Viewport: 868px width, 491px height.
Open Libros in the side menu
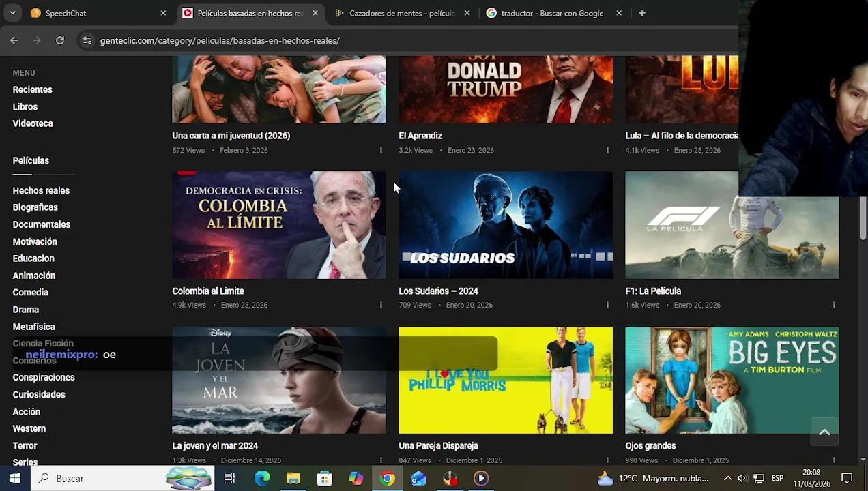(x=25, y=107)
